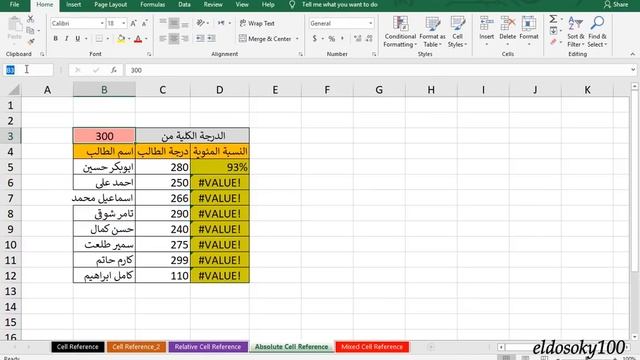
Task: Click the Orientation text angle icon
Action: coord(200,23)
